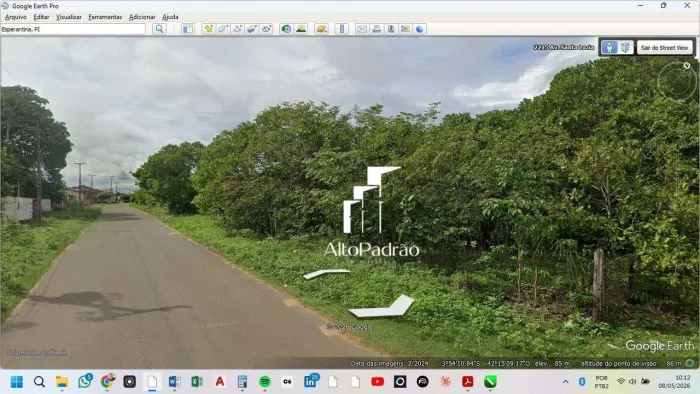Open Windows taskbar search
This screenshot has width=700, height=394.
click(x=39, y=382)
